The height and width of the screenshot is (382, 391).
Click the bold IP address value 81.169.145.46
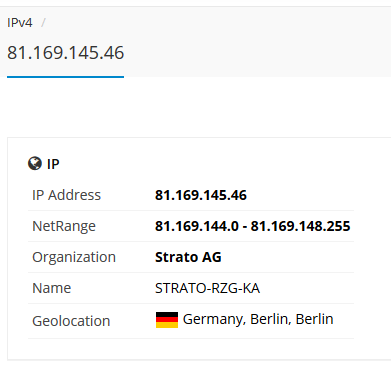(x=201, y=195)
